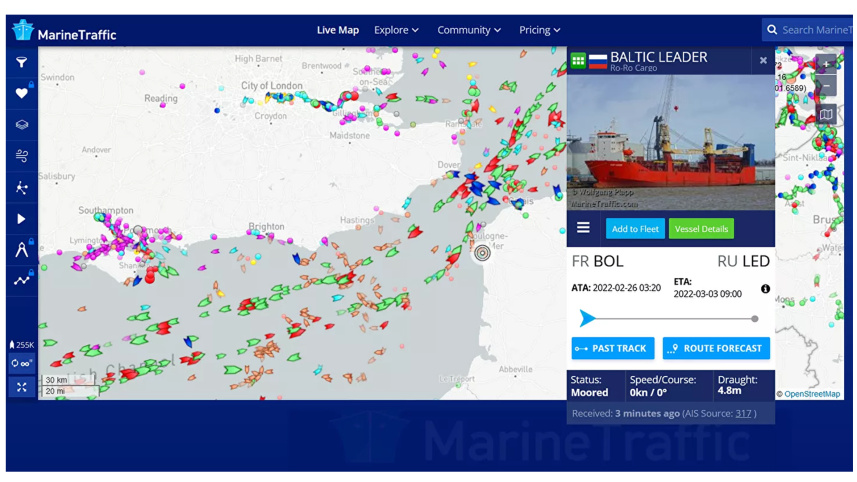Image resolution: width=857 pixels, height=482 pixels.
Task: Open the Pricing dropdown menu
Action: point(539,30)
